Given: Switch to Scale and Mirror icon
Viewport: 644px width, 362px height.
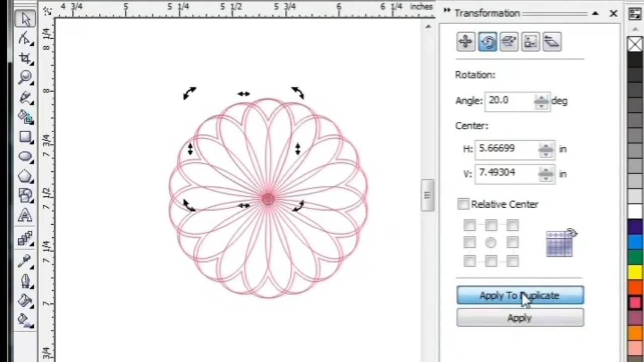Looking at the screenshot, I should 509,42.
